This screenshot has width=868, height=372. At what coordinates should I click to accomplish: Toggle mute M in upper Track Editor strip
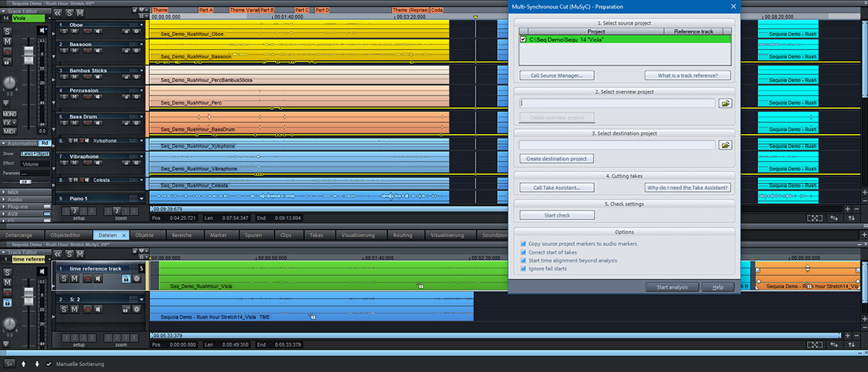(7, 41)
